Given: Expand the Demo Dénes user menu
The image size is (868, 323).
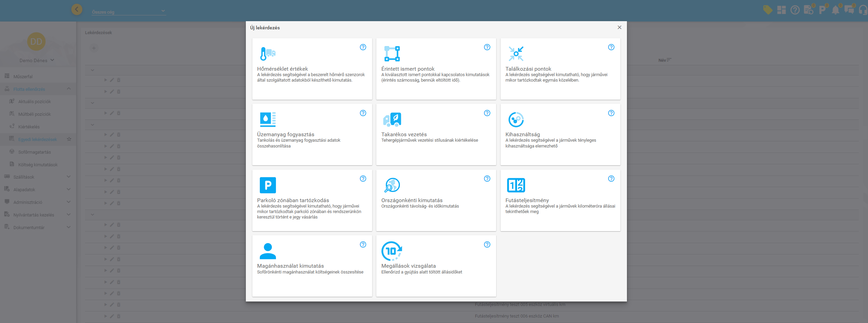Looking at the screenshot, I should 37,60.
